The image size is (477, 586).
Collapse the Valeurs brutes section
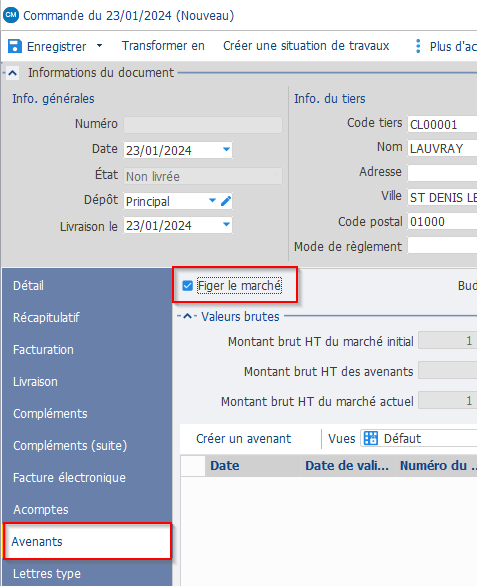[x=188, y=317]
